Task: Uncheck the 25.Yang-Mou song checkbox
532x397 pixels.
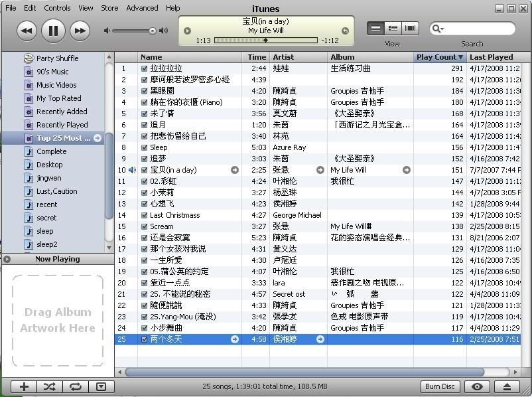Action: [x=144, y=317]
